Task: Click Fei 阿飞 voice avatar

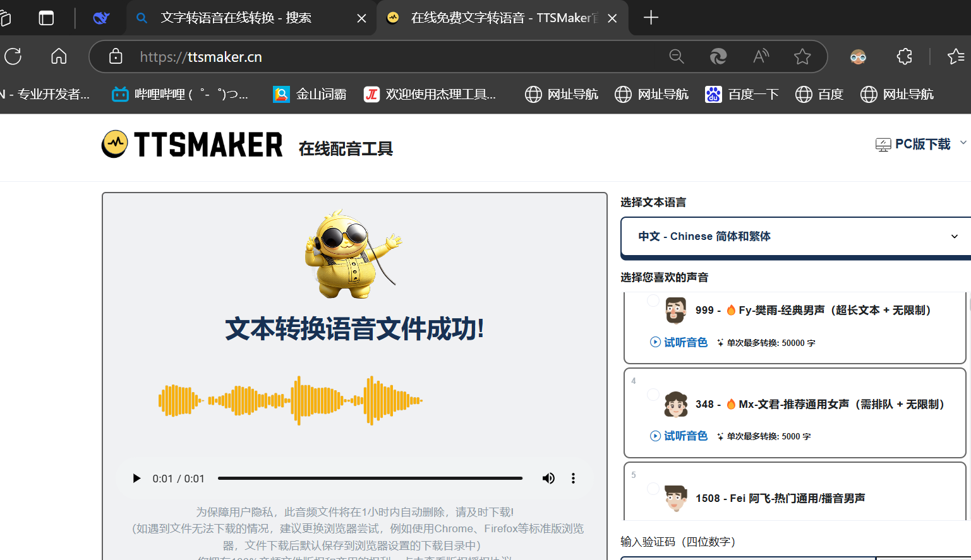Action: click(x=675, y=498)
